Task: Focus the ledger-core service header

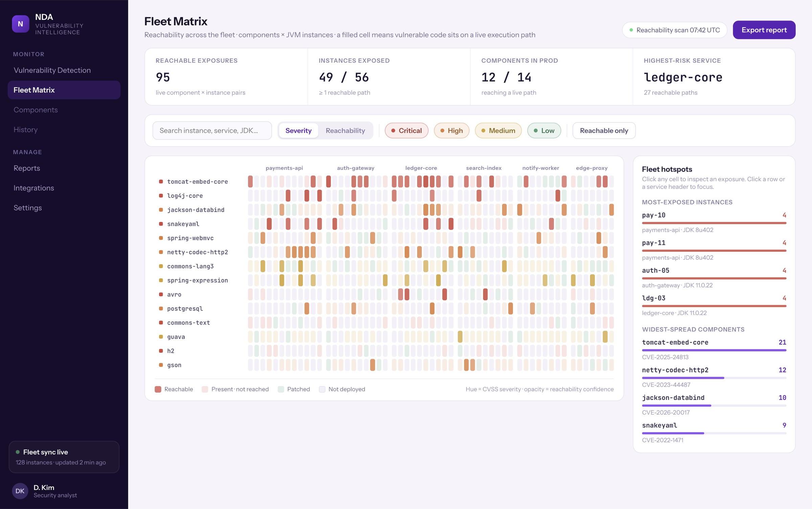Action: (x=421, y=168)
